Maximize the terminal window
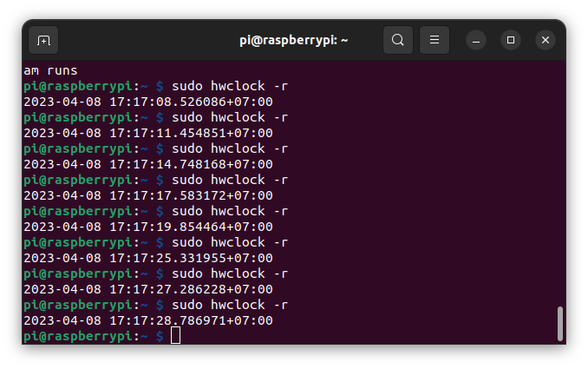 click(511, 40)
